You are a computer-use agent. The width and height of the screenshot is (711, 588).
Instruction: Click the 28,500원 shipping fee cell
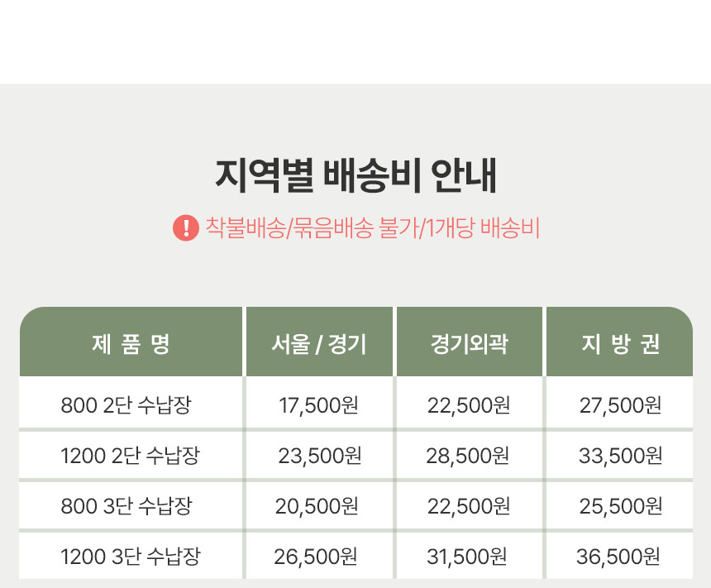click(468, 456)
